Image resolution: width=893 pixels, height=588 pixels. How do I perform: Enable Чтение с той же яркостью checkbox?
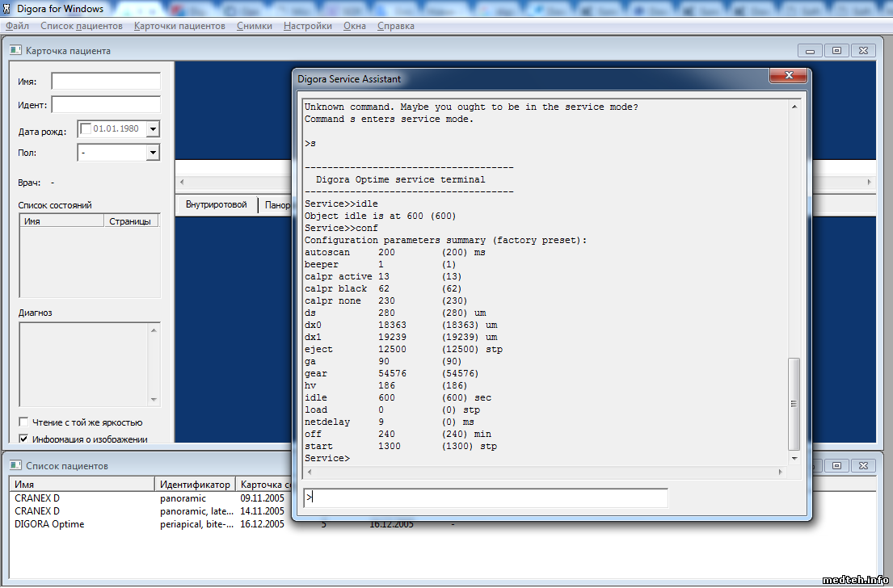(x=24, y=422)
